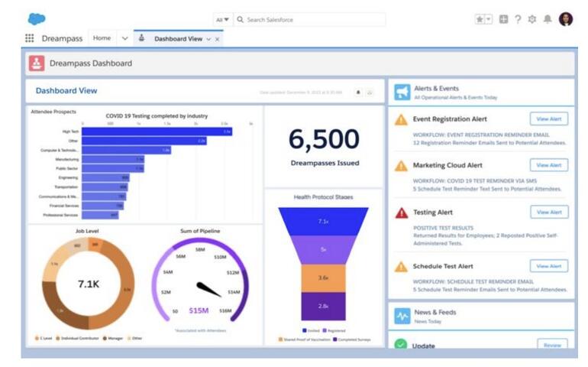Click the $15M gauge value
The image size is (588, 367).
click(199, 310)
